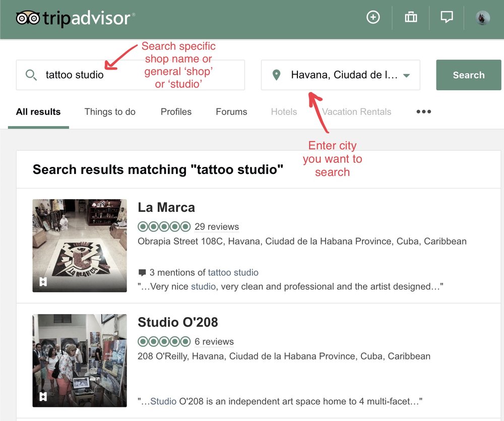The height and width of the screenshot is (421, 504).
Task: Click the tattoo studio mentions link
Action: pyautogui.click(x=233, y=273)
